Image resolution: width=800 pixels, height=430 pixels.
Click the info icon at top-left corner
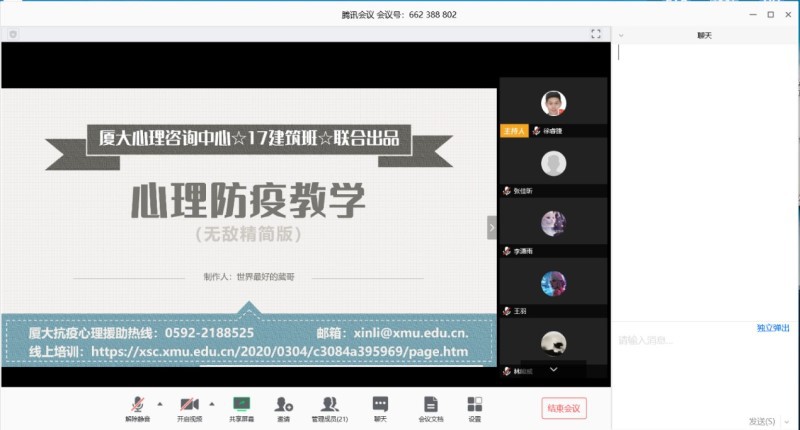click(x=13, y=34)
